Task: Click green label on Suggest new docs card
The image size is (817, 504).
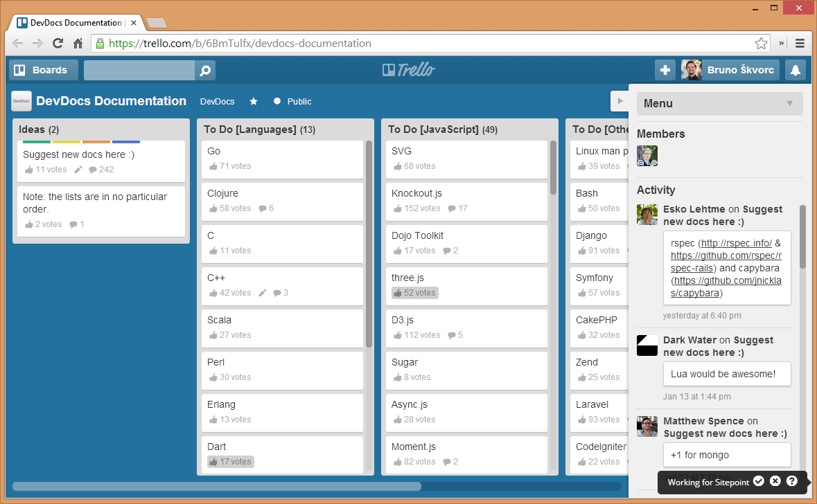Action: (37, 142)
